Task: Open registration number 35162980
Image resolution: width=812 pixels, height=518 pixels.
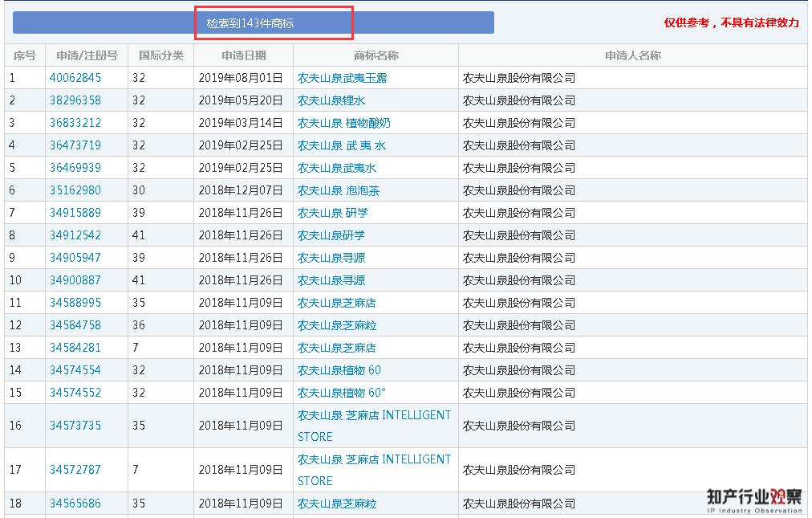Action: pos(75,190)
